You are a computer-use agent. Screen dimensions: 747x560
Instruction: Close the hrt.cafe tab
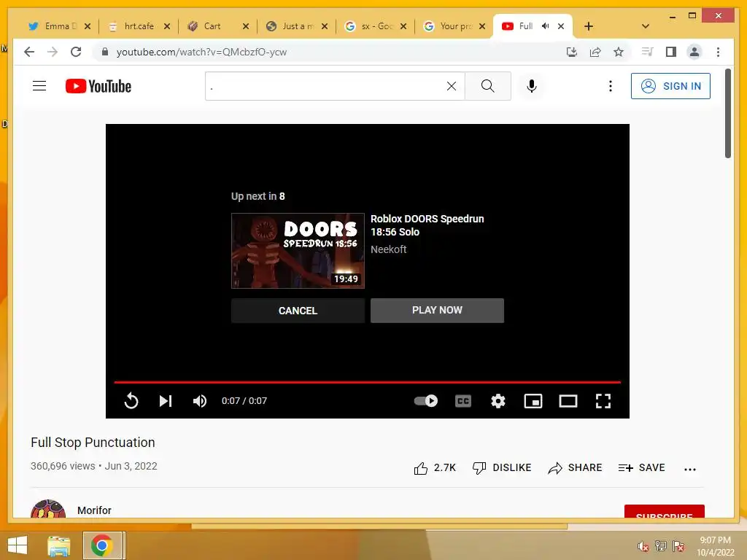coord(167,26)
